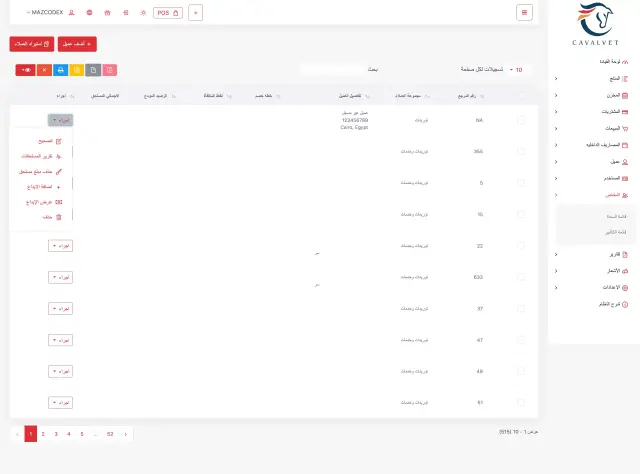Click the yellow export button
Screen dimensions: 640x474
pyautogui.click(x=77, y=70)
